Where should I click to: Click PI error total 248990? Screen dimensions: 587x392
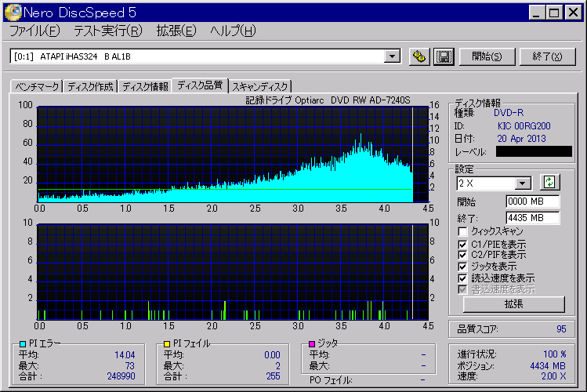pyautogui.click(x=121, y=376)
